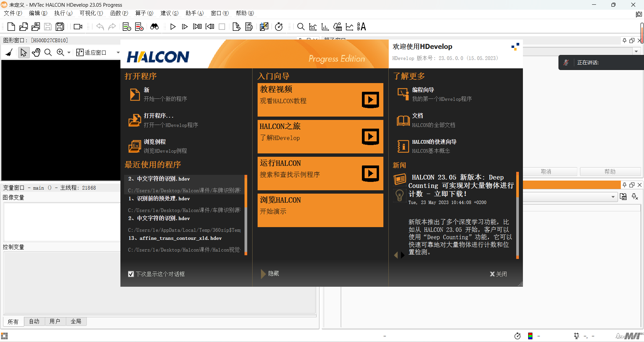This screenshot has height=342, width=644.
Task: Click the save all toolbar icon
Action: click(x=60, y=26)
